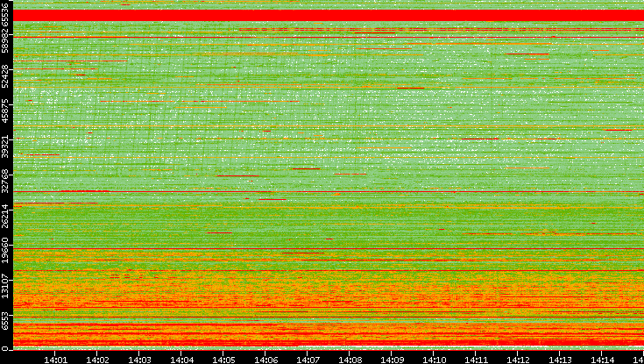Select the 14:04 tick label

[181, 360]
